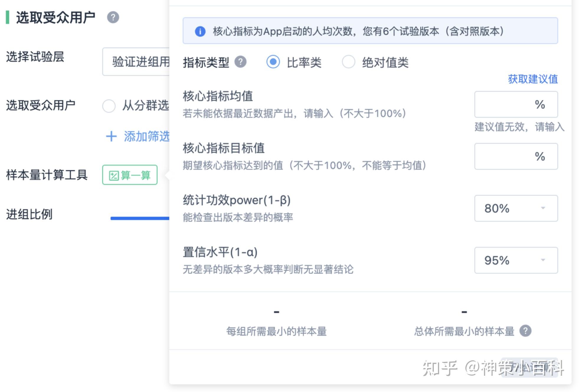Viewport: 579px width, 392px height.
Task: Open the 置信水平 dropdown showing 95%
Action: [516, 260]
